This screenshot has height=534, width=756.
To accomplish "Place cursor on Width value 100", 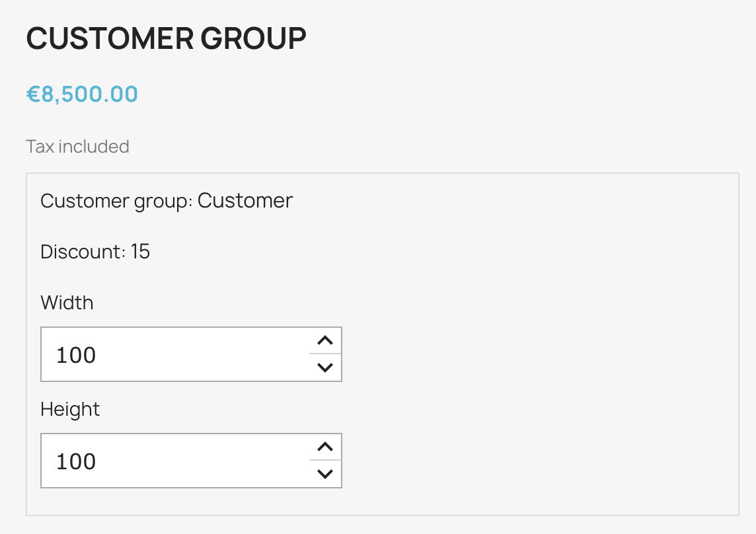I will 76,355.
